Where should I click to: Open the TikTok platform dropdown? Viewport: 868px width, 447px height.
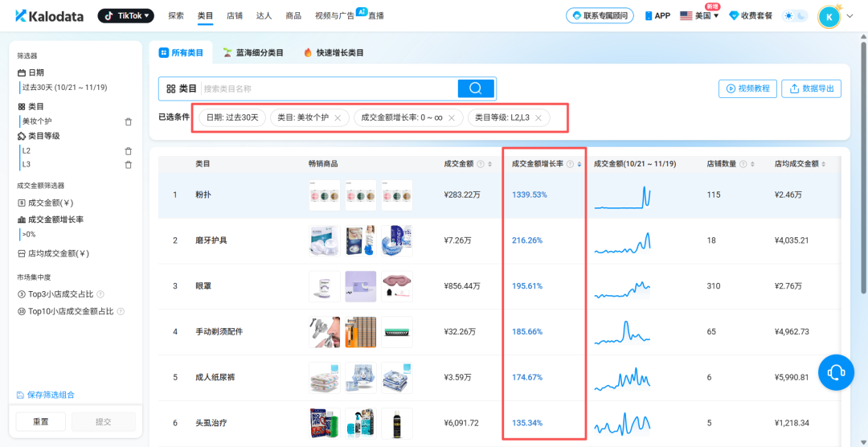click(x=125, y=16)
